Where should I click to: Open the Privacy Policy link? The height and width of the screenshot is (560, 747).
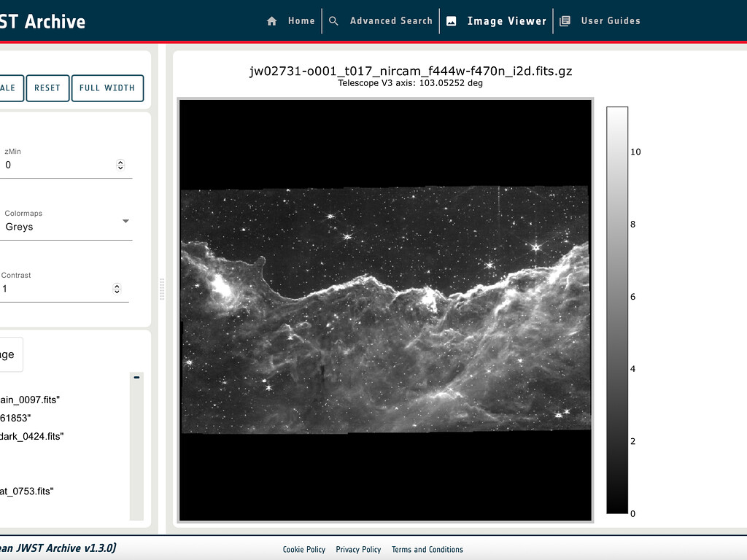(x=358, y=550)
